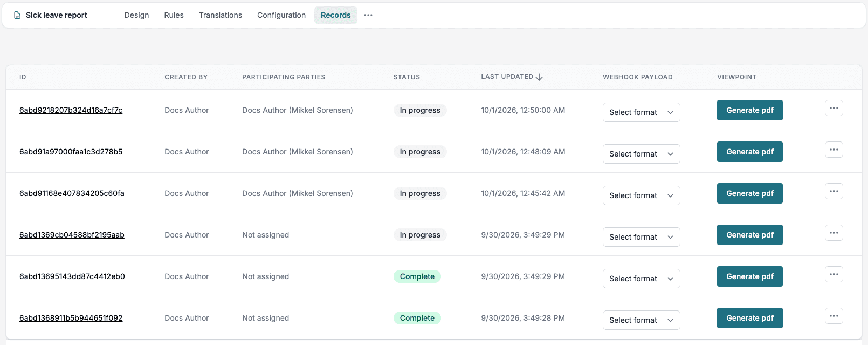
Task: Generate pdf for record 6abd91a97000faa1c3d278b5
Action: click(750, 152)
